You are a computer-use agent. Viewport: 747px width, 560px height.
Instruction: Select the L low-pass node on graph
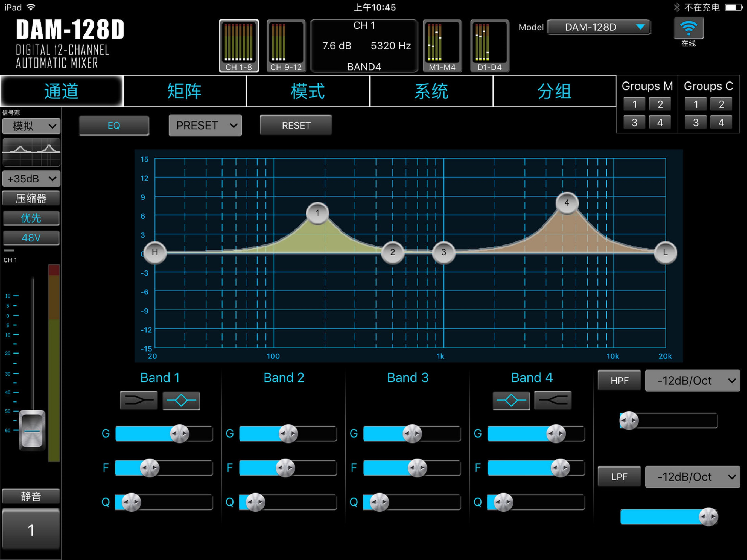click(x=665, y=252)
